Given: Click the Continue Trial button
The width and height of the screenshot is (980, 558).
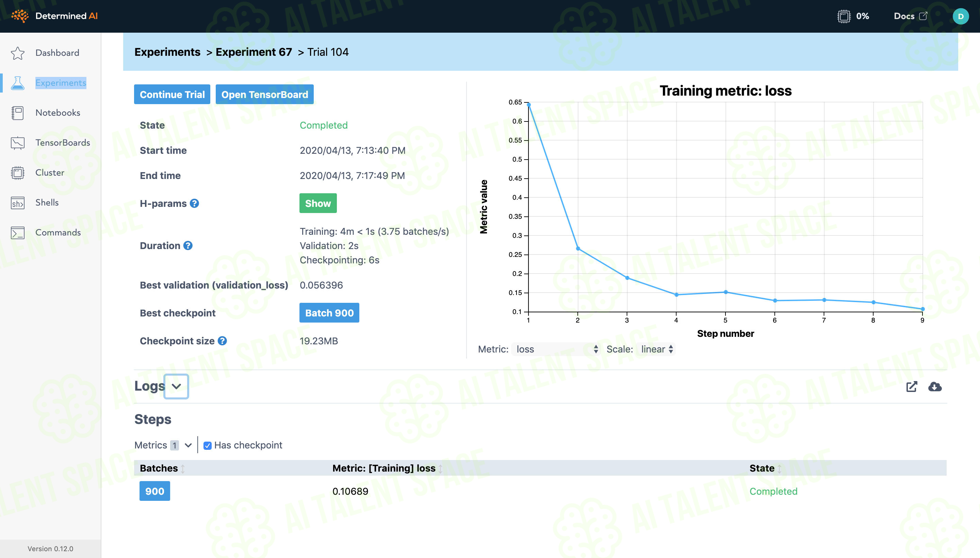Looking at the screenshot, I should (x=172, y=94).
